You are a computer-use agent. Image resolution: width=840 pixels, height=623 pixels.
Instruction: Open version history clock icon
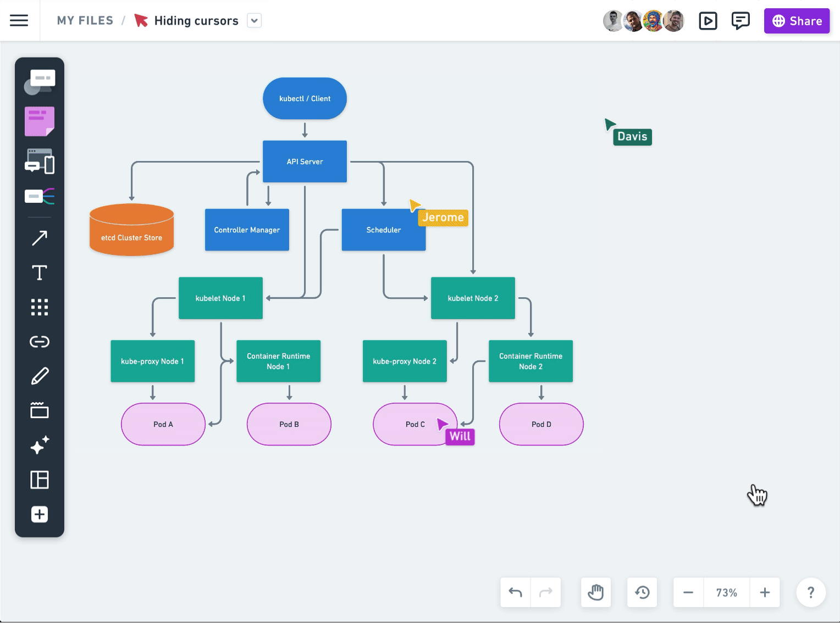coord(642,592)
